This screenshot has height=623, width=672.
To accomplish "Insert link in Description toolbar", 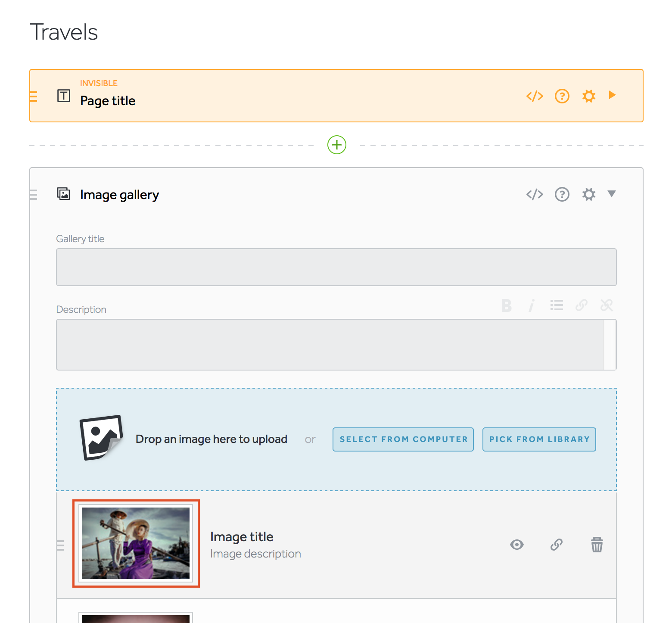I will [x=582, y=305].
